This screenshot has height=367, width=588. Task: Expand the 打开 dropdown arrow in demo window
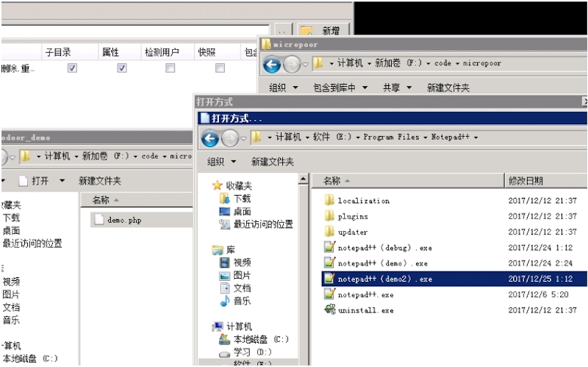coord(62,180)
